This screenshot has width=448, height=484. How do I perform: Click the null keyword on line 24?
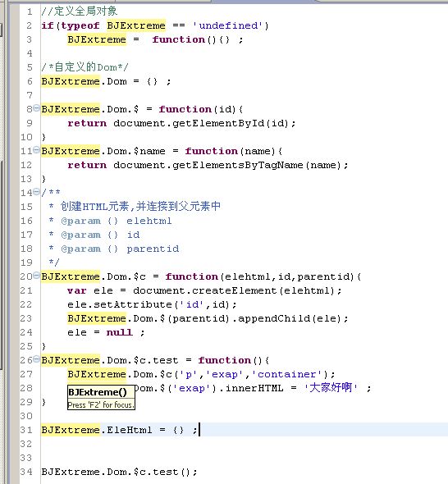click(120, 332)
